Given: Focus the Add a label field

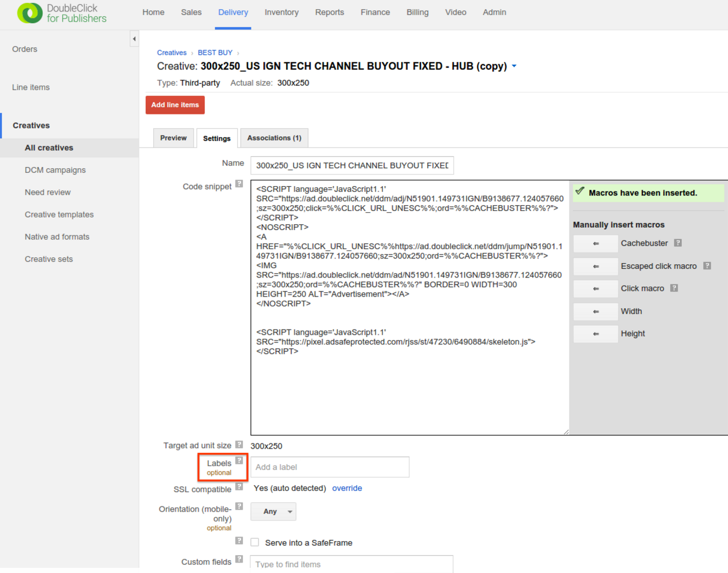Looking at the screenshot, I should [x=330, y=467].
